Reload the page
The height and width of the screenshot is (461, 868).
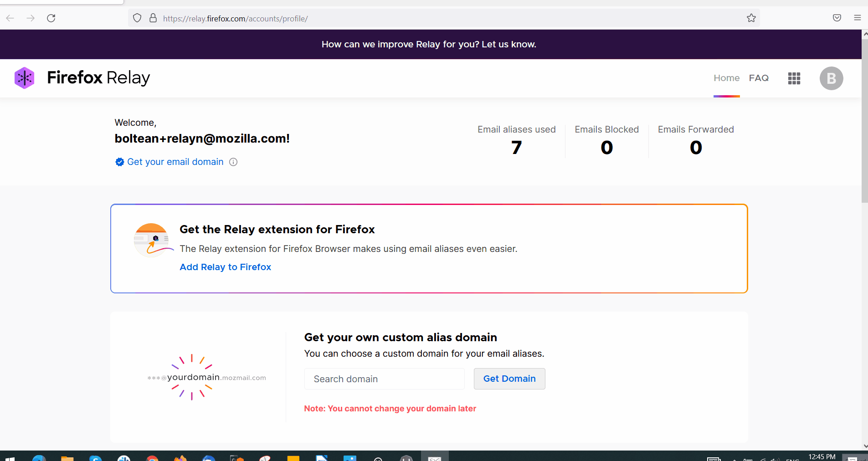pyautogui.click(x=51, y=18)
